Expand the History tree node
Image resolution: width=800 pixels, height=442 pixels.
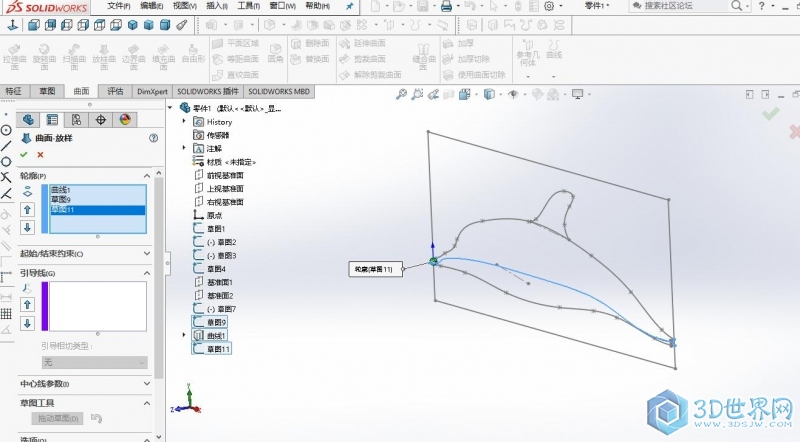click(x=184, y=121)
